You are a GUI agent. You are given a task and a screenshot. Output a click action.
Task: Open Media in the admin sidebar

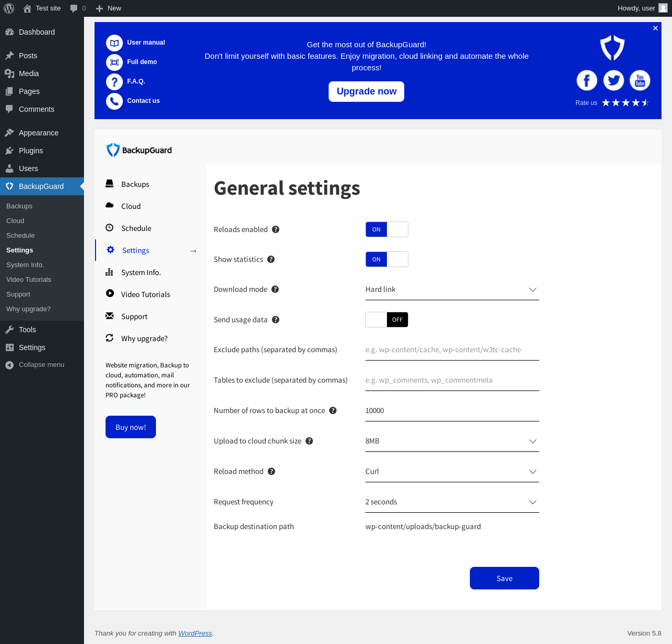pos(42,73)
